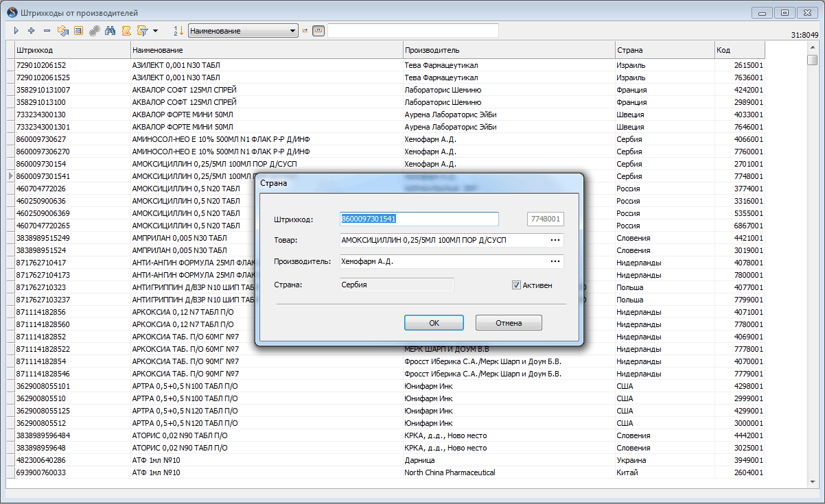Click code cell 7760001

click(739, 152)
